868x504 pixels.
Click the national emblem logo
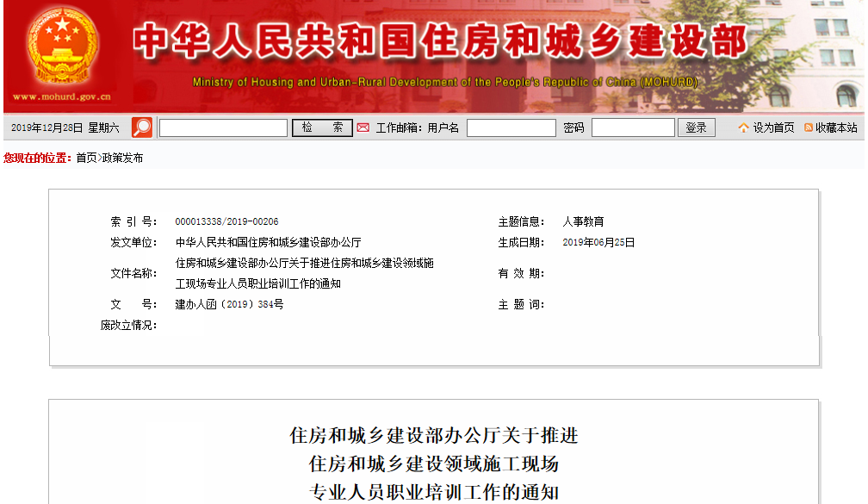click(x=63, y=46)
